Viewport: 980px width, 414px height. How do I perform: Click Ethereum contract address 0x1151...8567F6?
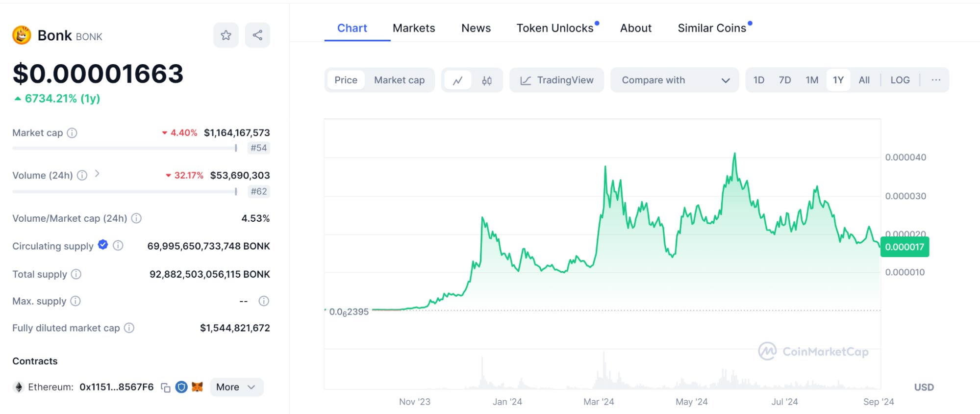click(x=117, y=387)
